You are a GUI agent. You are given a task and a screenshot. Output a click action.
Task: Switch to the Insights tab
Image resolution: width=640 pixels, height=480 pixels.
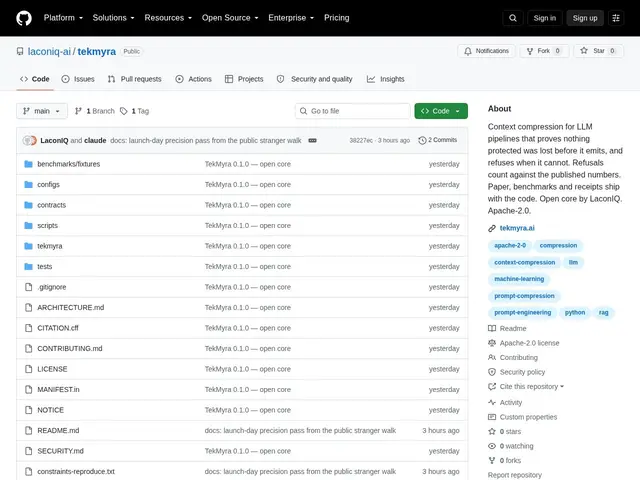coord(386,79)
